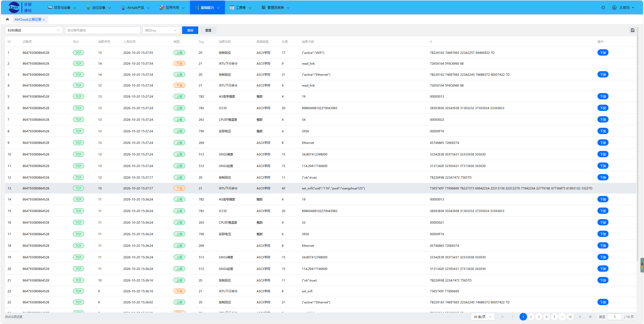Screen dimensions: 644x324
Task: Click 下发 for row 21 控制回应
Action: point(603,280)
